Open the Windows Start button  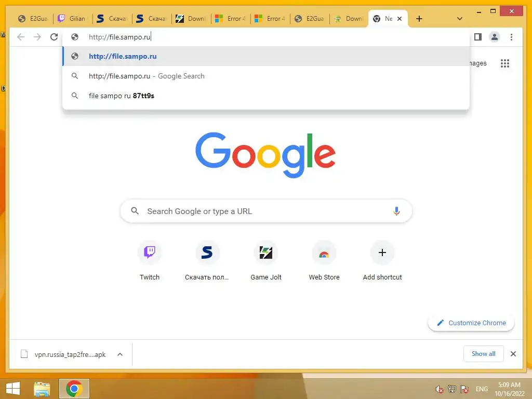13,389
